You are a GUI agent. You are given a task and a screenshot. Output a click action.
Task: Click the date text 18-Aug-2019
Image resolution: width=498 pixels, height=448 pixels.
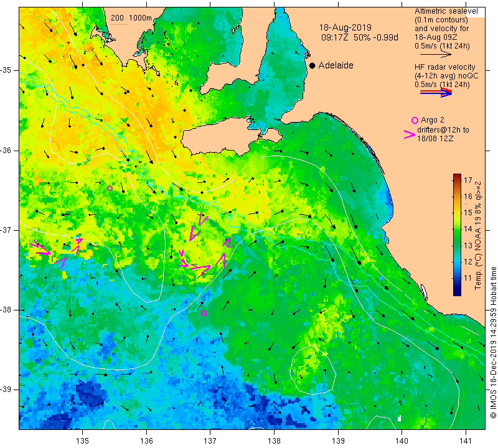point(345,27)
